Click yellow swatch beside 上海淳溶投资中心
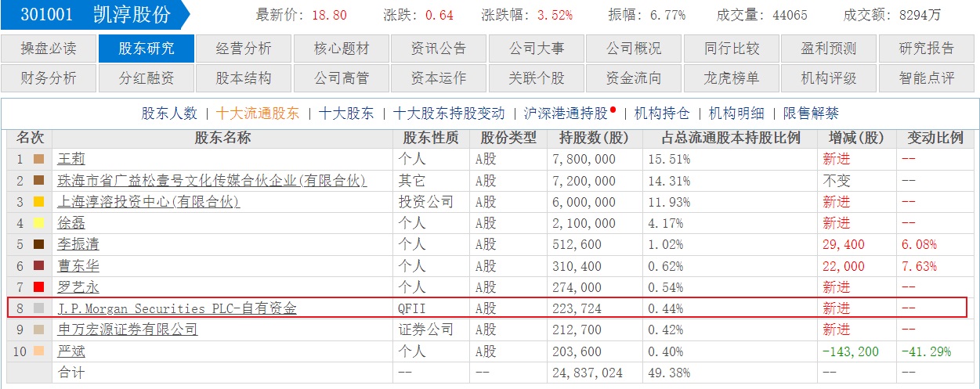This screenshot has height=389, width=980. click(39, 202)
